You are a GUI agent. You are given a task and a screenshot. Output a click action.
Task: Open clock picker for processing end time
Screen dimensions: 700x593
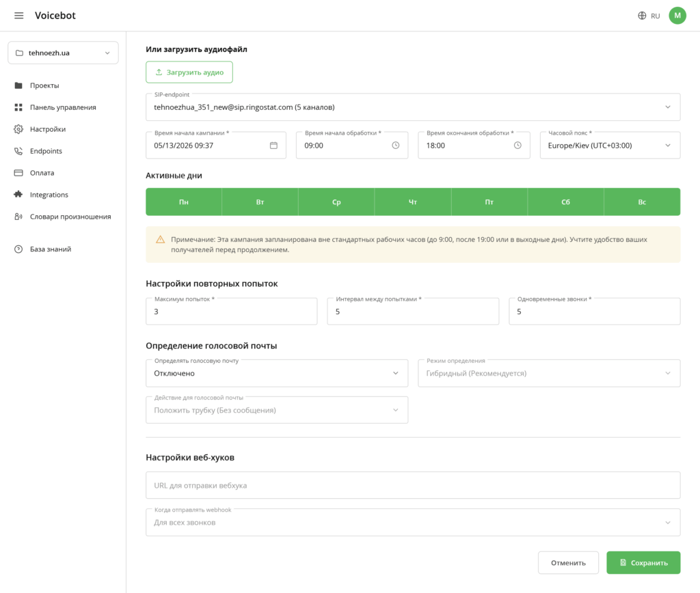coord(517,146)
